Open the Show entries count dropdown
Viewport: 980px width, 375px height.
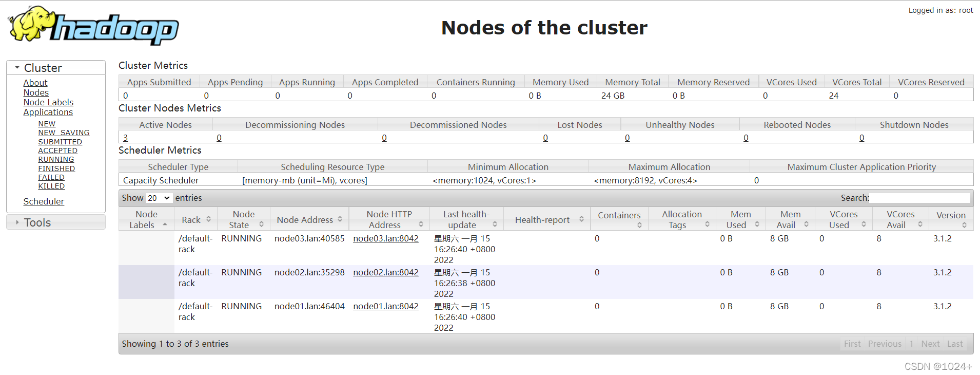(159, 198)
